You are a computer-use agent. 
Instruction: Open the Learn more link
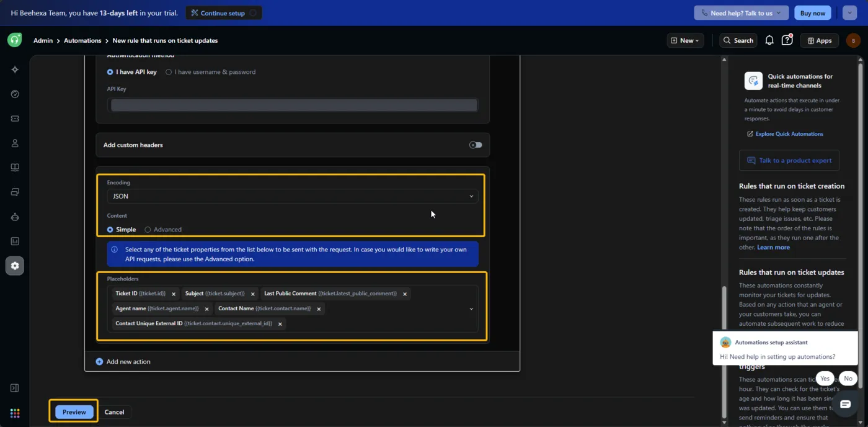773,247
